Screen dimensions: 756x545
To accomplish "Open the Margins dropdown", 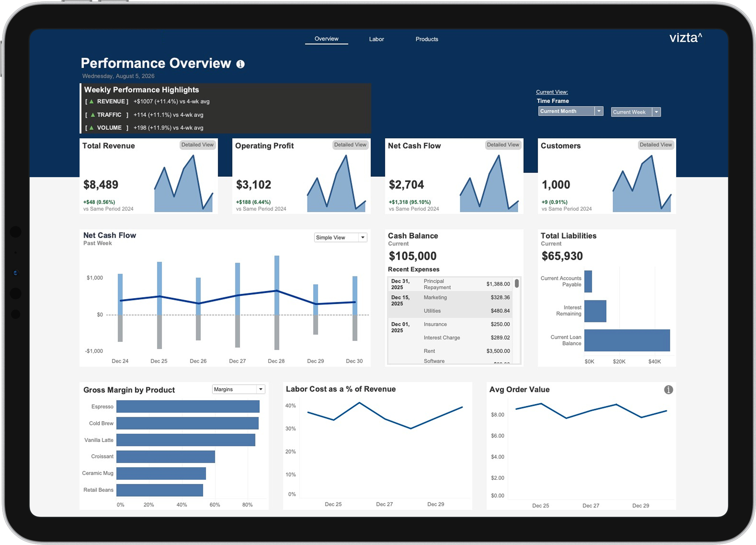I will pyautogui.click(x=238, y=389).
